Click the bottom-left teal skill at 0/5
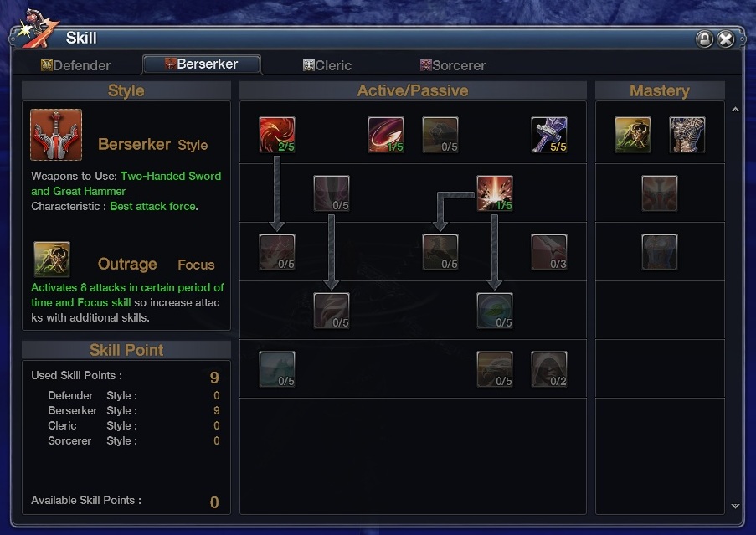Image resolution: width=756 pixels, height=535 pixels. point(277,369)
